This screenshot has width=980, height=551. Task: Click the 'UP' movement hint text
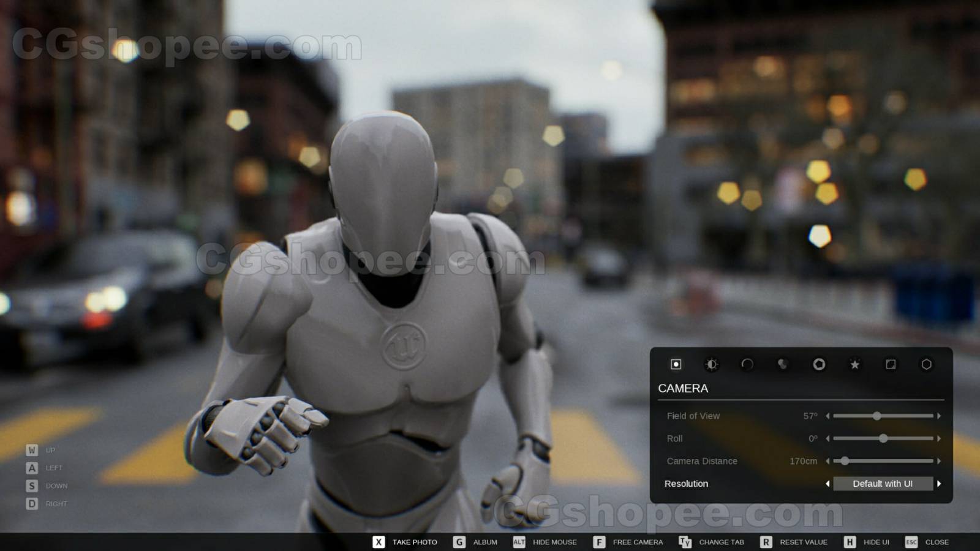click(x=50, y=450)
